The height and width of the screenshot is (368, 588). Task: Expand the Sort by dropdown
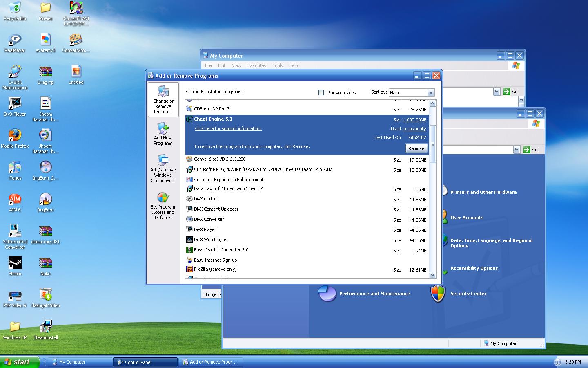[430, 93]
